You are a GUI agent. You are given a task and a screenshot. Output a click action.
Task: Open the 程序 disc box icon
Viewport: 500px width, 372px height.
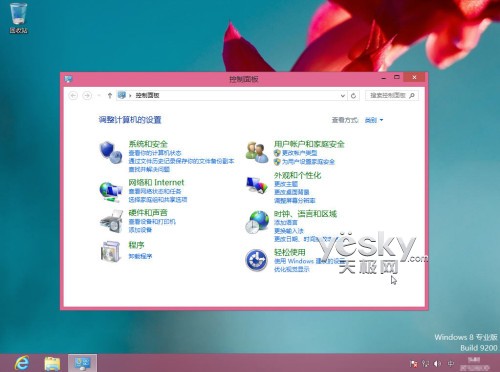coord(111,252)
